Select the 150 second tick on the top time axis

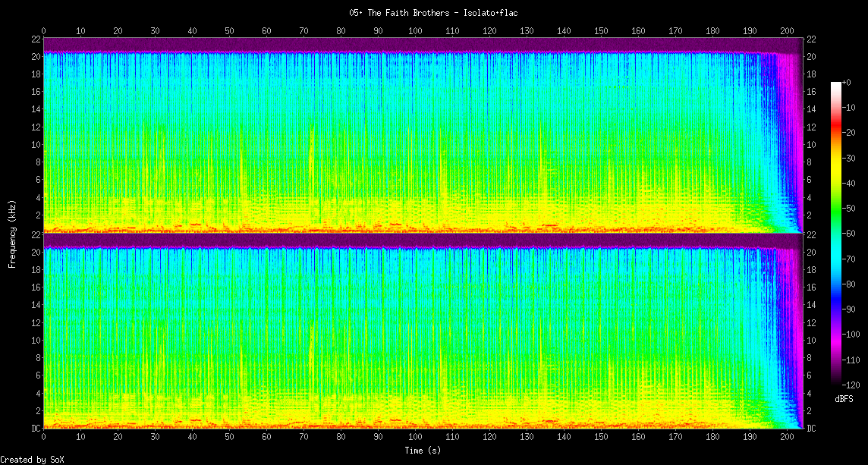(601, 30)
